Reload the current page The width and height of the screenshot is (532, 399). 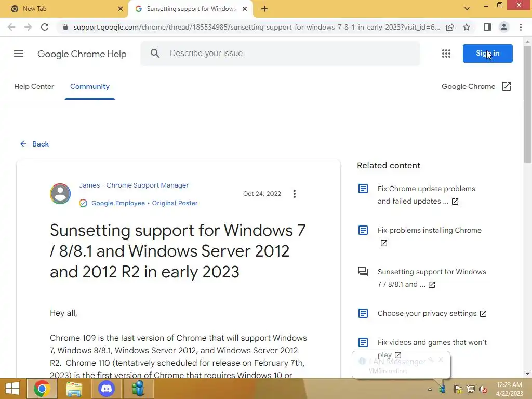pyautogui.click(x=45, y=27)
